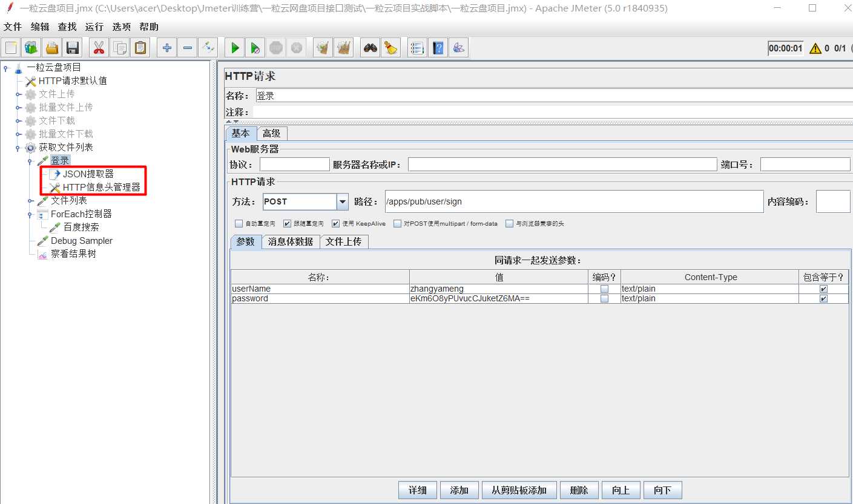Toggle 编码 checkbox for password row
Viewport: 853px width, 504px height.
click(604, 299)
